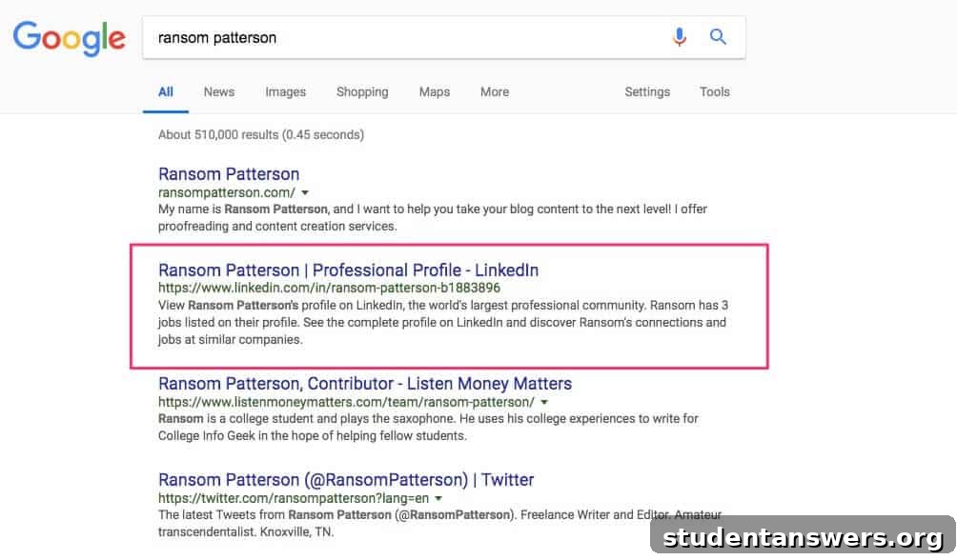The width and height of the screenshot is (957, 560).
Task: Open search Settings
Action: click(x=647, y=92)
